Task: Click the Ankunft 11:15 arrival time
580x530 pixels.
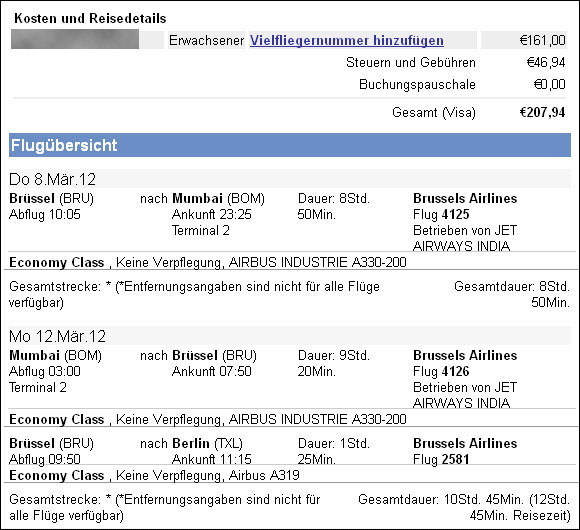Action: [x=212, y=459]
